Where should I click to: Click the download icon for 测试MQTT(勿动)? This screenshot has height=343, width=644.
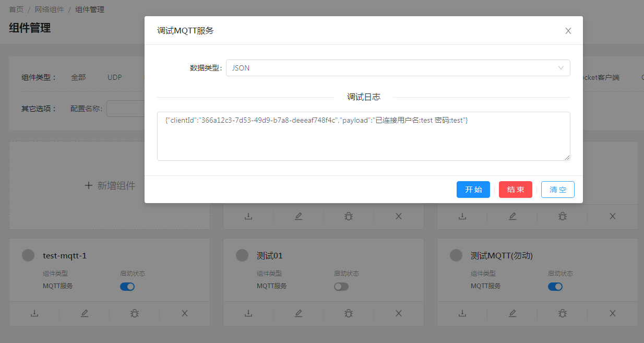(462, 313)
